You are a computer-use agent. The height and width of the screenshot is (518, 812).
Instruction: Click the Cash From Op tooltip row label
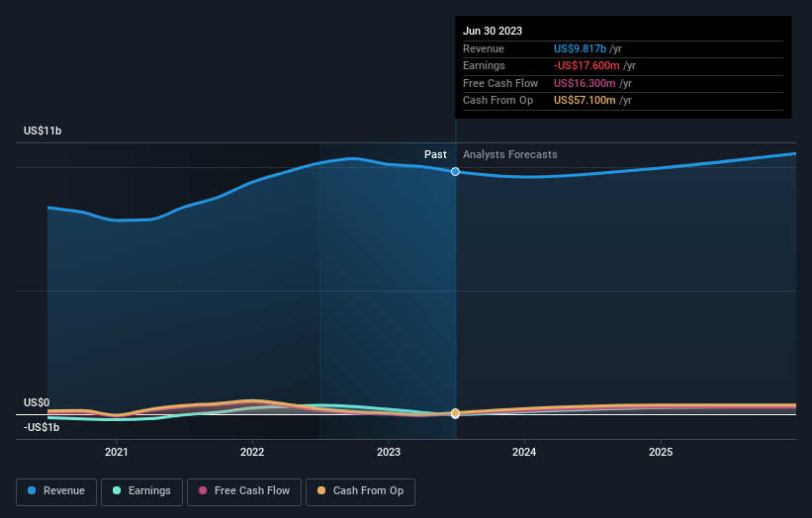coord(497,101)
